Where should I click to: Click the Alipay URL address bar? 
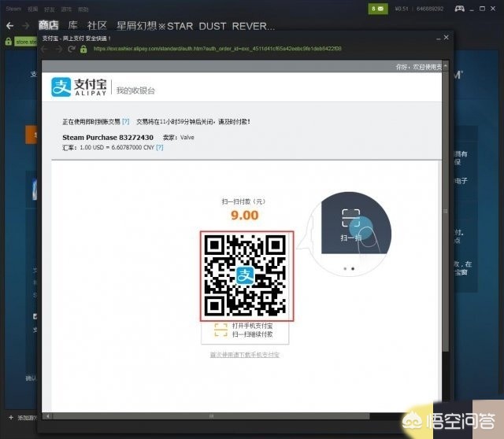tap(217, 49)
